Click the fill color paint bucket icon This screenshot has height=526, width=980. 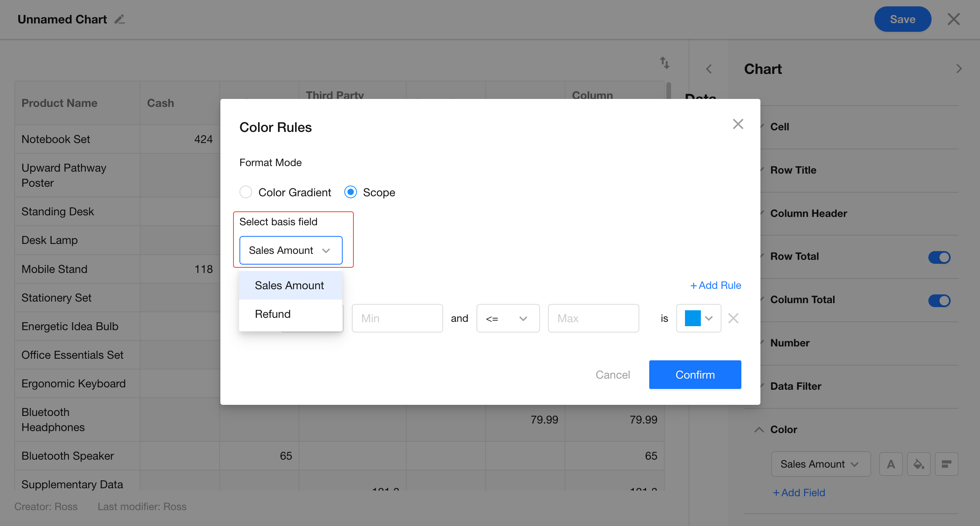click(x=918, y=464)
